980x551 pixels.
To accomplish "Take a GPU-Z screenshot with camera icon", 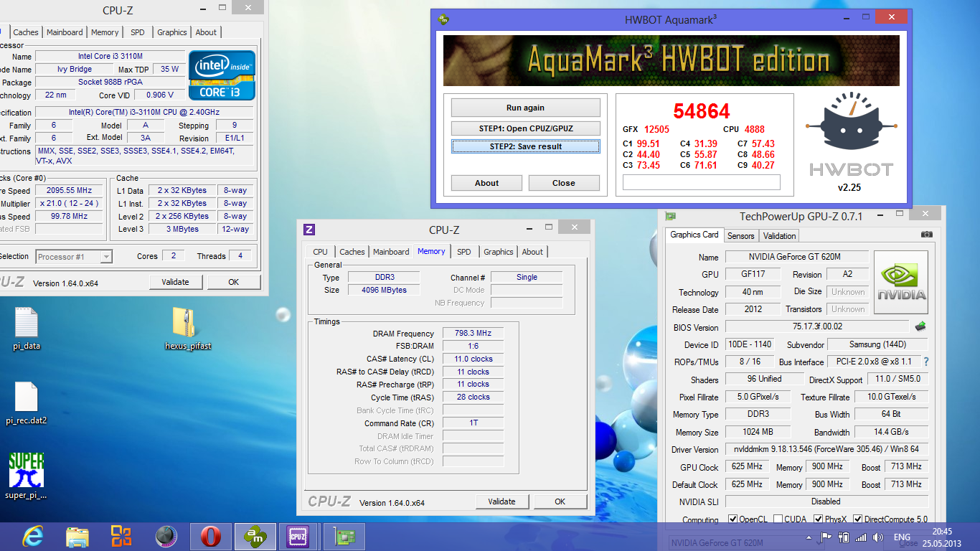I will [927, 235].
